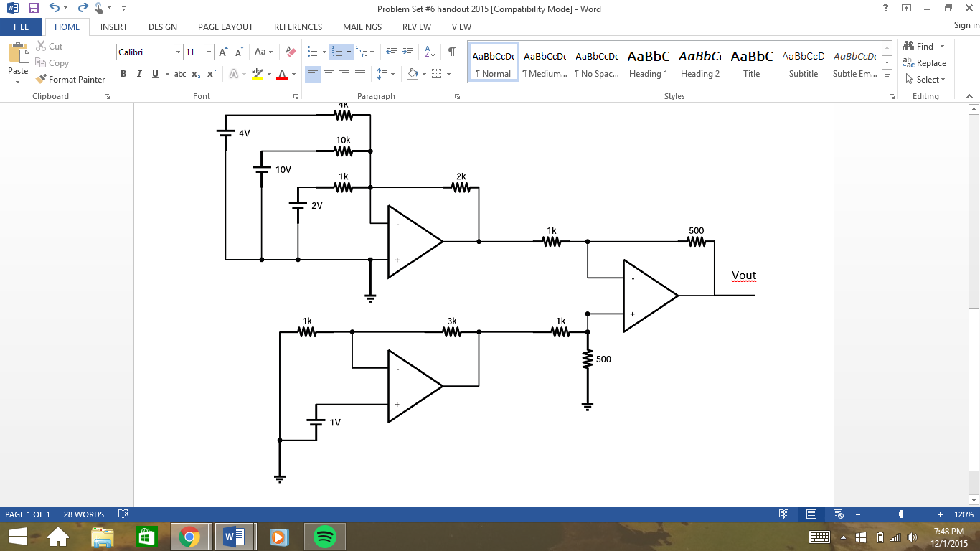Click the Clear All Formatting icon
The image size is (980, 551).
point(289,51)
